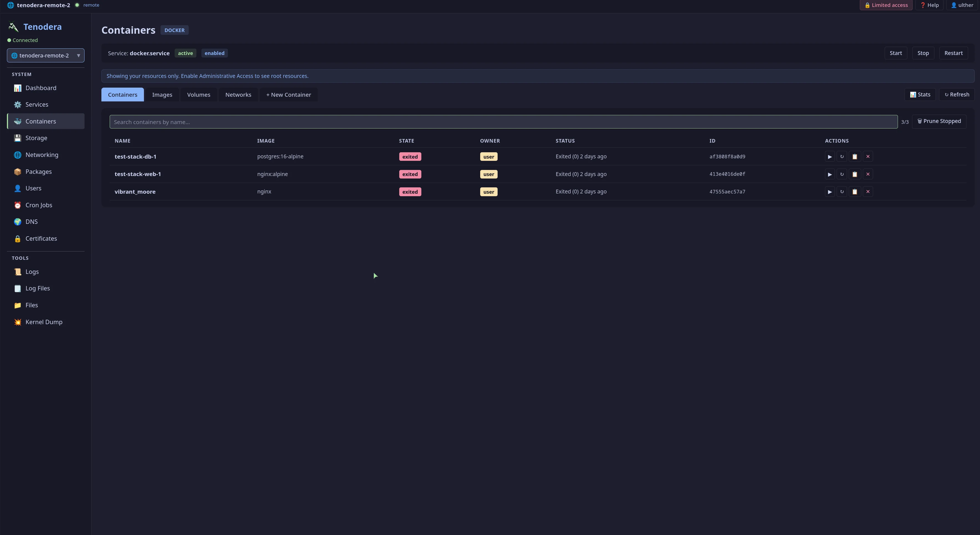Switch to the Images tab
Viewport: 980px width, 535px height.
point(162,95)
